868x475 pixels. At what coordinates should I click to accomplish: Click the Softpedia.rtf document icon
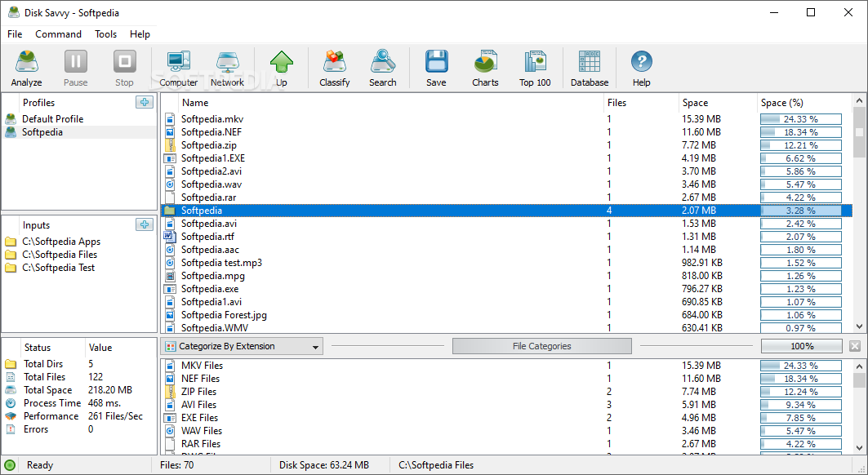click(170, 237)
